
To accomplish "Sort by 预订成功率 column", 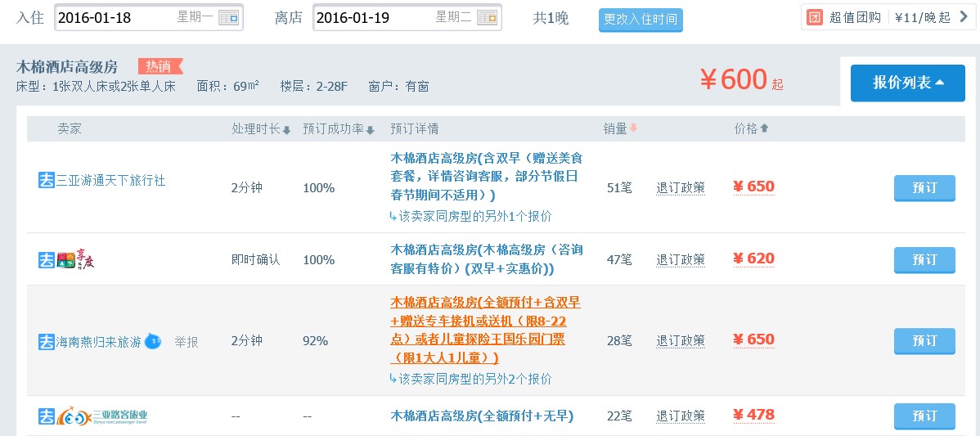I will (338, 129).
